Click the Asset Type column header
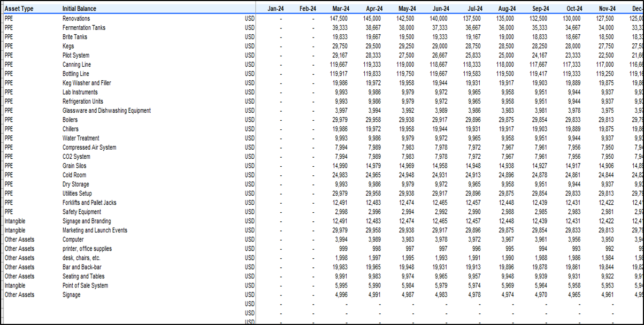Image resolution: width=644 pixels, height=325 pixels. click(x=19, y=9)
